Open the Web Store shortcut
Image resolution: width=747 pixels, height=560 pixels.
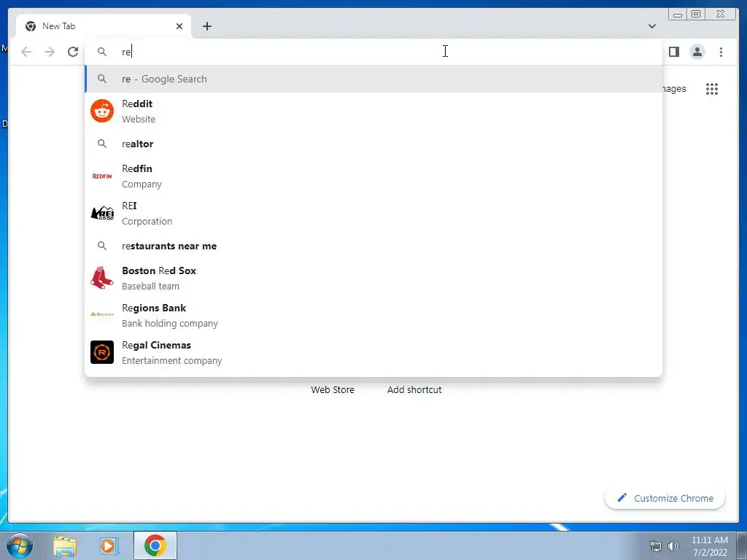pos(333,389)
